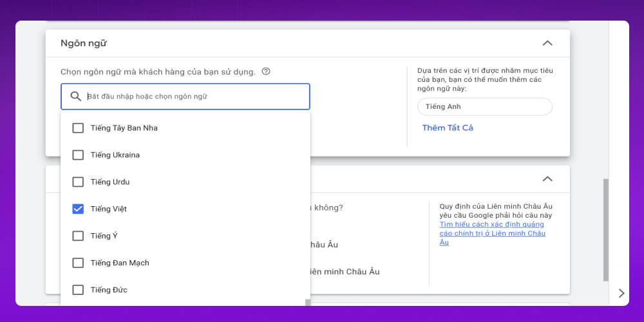Click the language dropdown list scrollbar
Image resolution: width=644 pixels, height=322 pixels.
point(308,302)
